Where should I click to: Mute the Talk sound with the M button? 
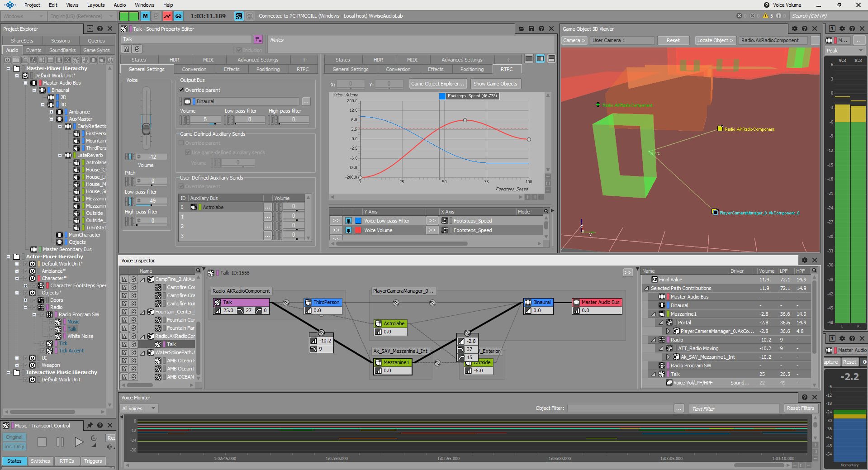[x=125, y=344]
